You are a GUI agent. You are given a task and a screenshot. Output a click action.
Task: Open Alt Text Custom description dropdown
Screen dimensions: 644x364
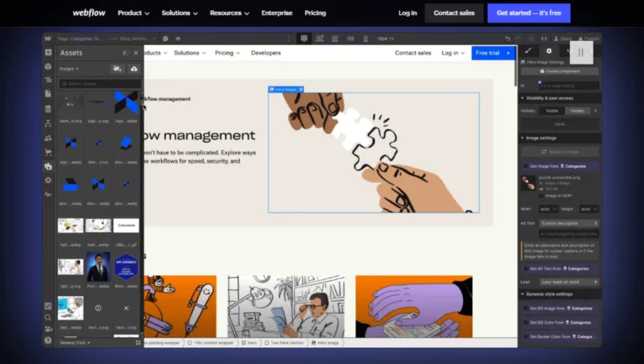click(569, 223)
